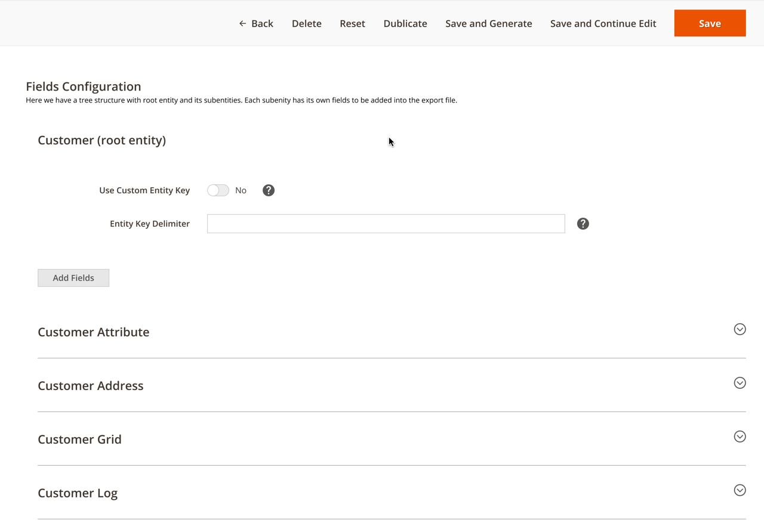Show help icon beside Entity Key Delimiter field
Screen dimensions: 764x532
[583, 224]
